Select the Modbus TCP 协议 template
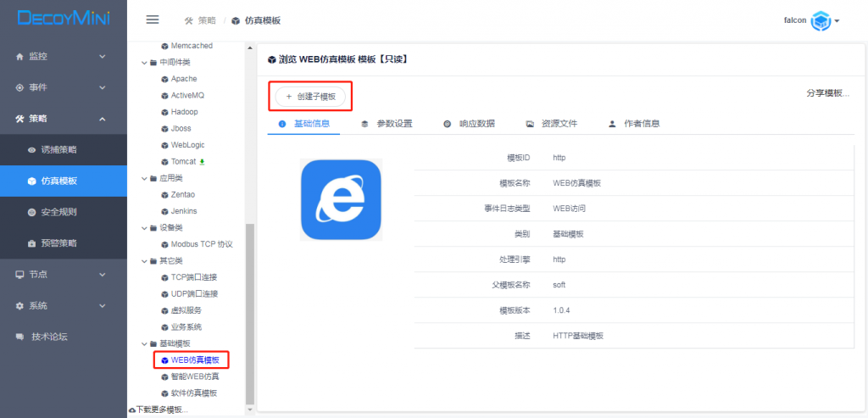Screen dimensions: 868x418 pyautogui.click(x=202, y=244)
